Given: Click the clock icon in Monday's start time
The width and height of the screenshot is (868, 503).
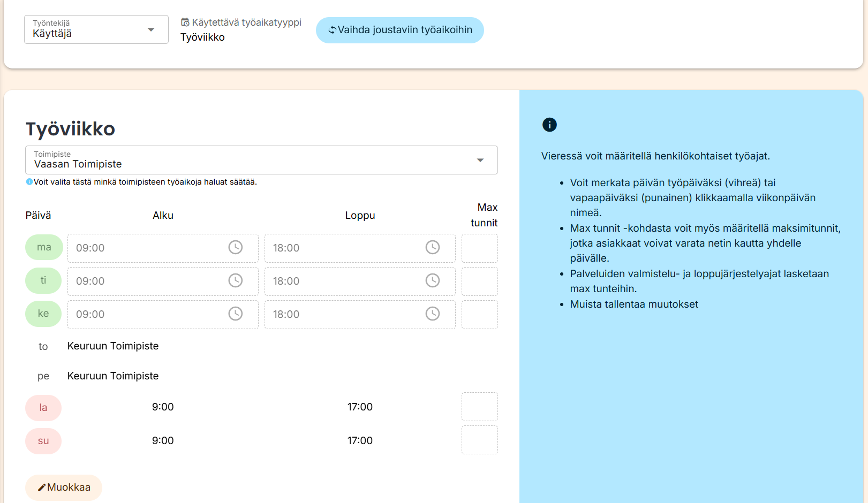Looking at the screenshot, I should 236,247.
